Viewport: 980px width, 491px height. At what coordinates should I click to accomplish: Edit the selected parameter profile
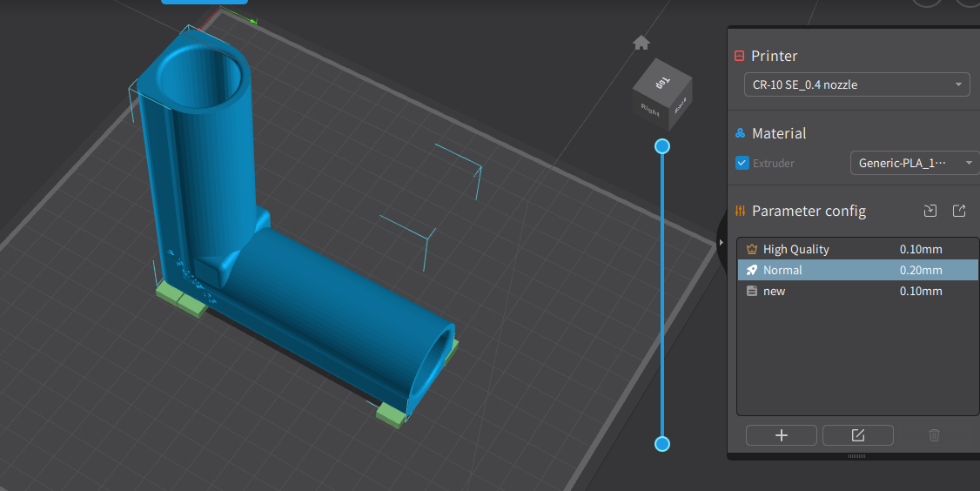pyautogui.click(x=857, y=435)
